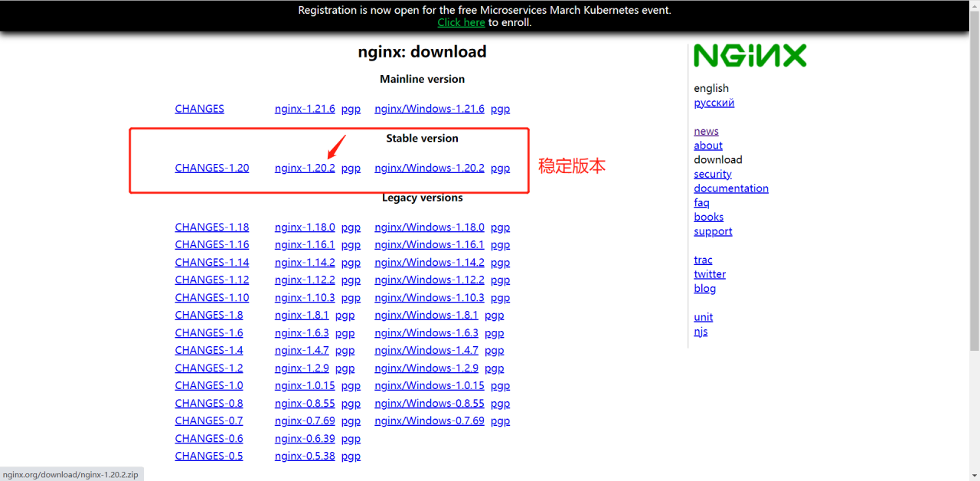Download nginx-1.12.2

[x=305, y=280]
